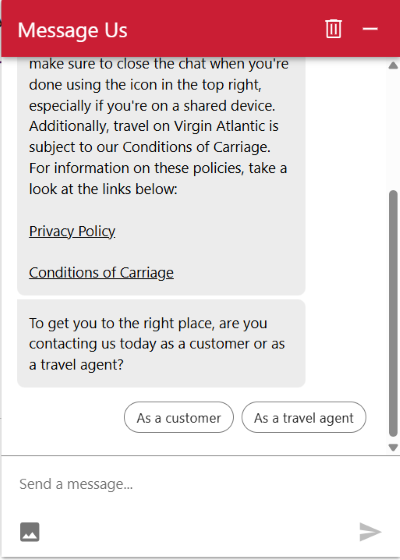Click the image attachment icon
Screen dimensions: 400x560
click(30, 532)
